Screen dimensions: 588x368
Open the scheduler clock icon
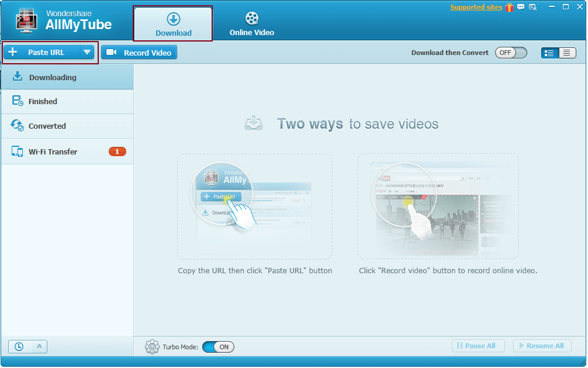pyautogui.click(x=19, y=346)
